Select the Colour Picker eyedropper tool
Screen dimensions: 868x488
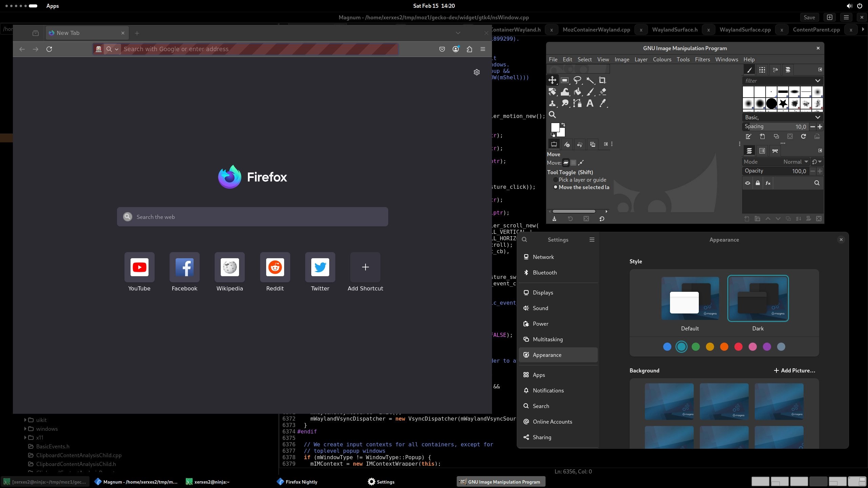[x=603, y=103]
